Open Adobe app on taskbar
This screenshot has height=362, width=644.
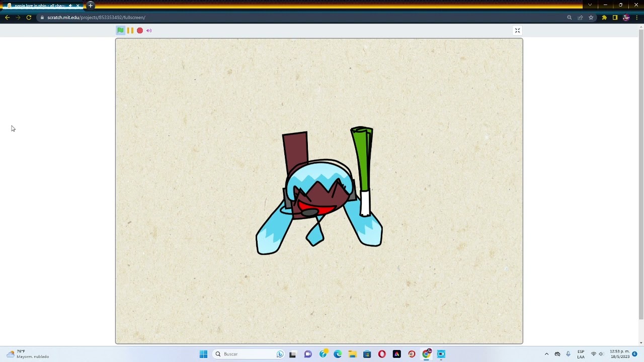(x=397, y=354)
